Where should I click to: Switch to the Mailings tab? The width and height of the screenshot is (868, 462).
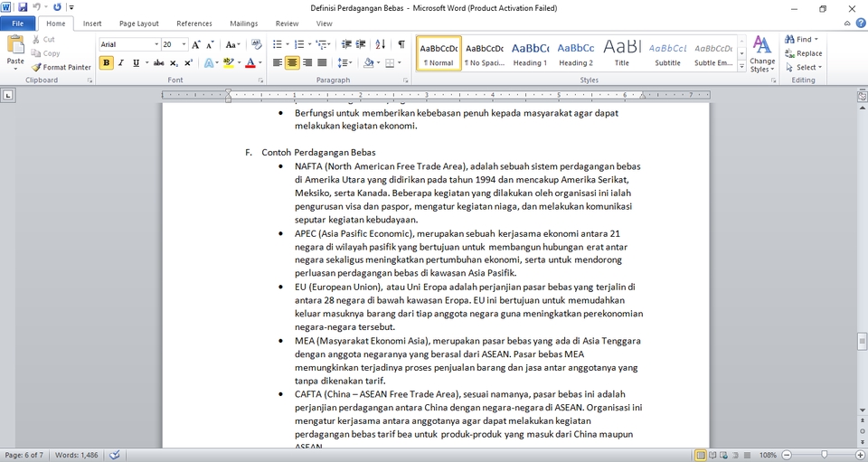pyautogui.click(x=244, y=24)
